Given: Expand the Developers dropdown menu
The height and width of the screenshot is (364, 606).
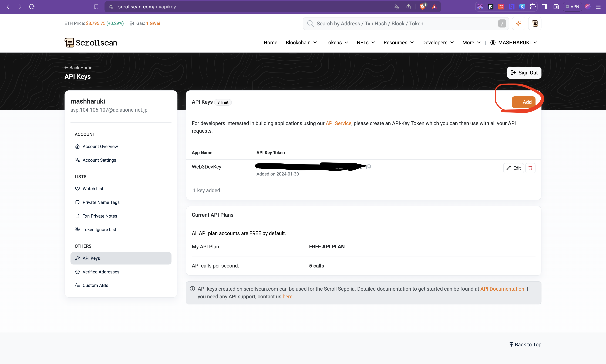Looking at the screenshot, I should (438, 43).
